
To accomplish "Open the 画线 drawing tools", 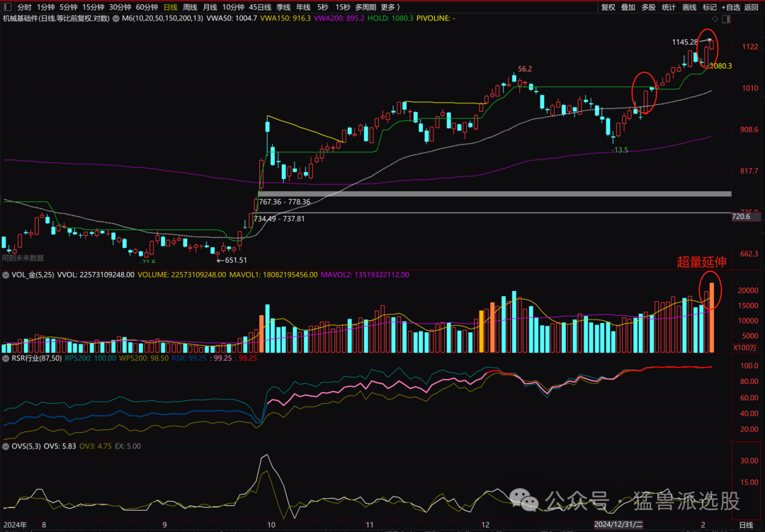I will tap(689, 7).
